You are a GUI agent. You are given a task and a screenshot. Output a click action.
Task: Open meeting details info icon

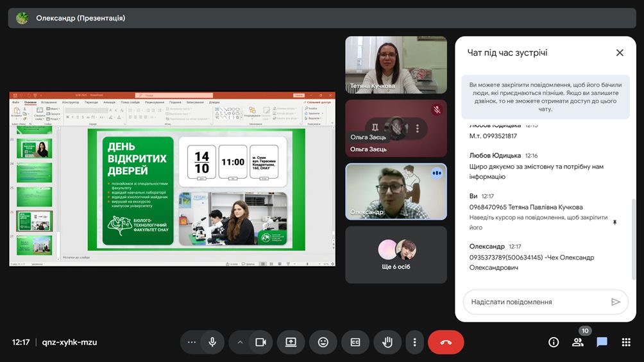point(554,342)
